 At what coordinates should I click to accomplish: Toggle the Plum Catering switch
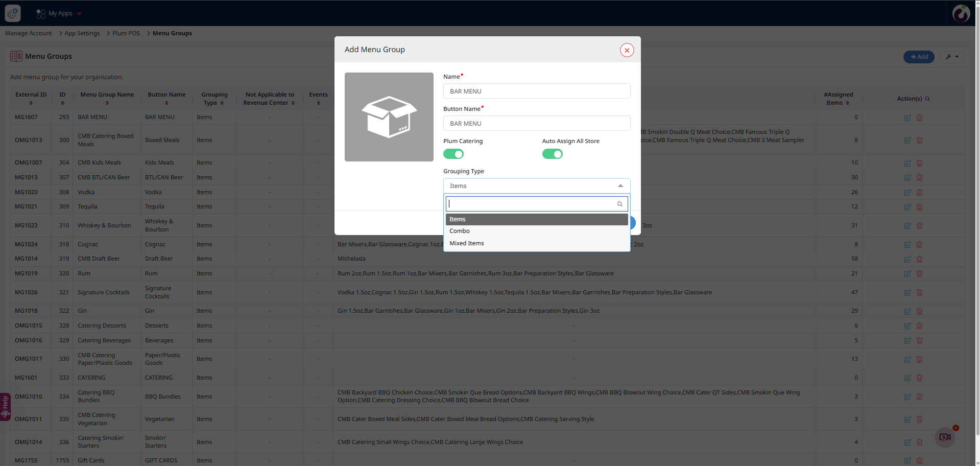coord(453,154)
